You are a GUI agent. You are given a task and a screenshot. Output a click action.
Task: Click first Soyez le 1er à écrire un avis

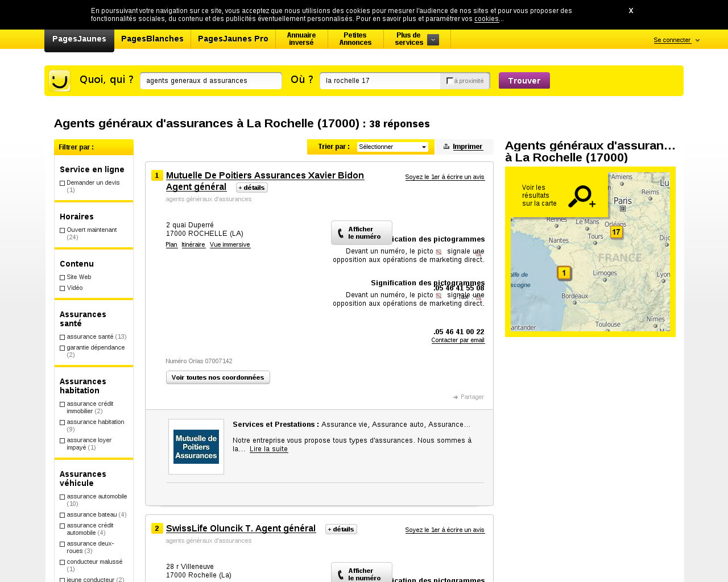(x=445, y=177)
